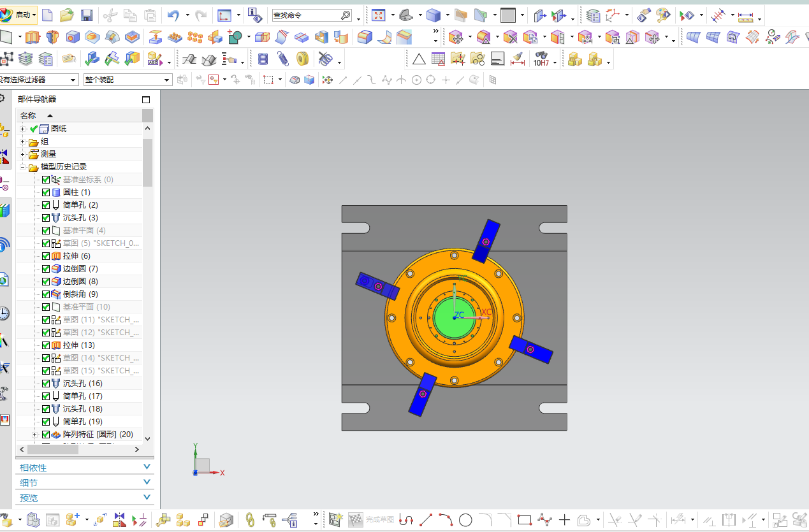Expand the 测量 tree node
809x532 pixels.
[23, 154]
